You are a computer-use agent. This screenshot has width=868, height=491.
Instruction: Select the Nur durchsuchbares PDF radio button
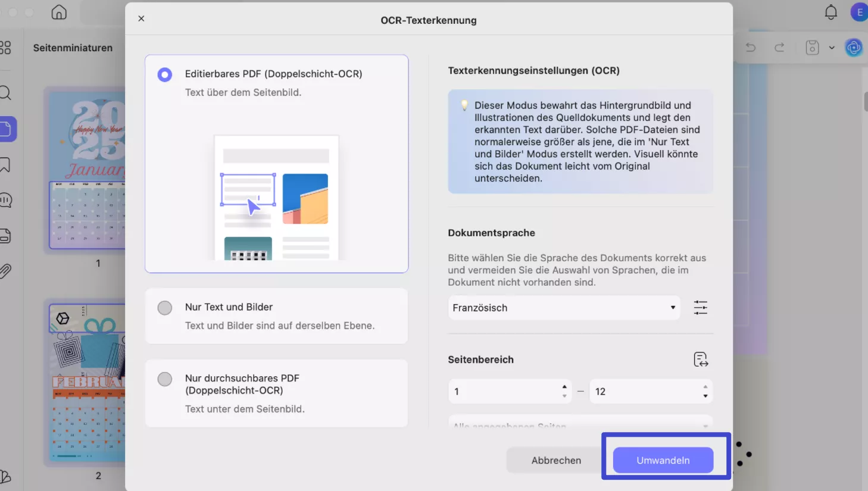tap(165, 379)
